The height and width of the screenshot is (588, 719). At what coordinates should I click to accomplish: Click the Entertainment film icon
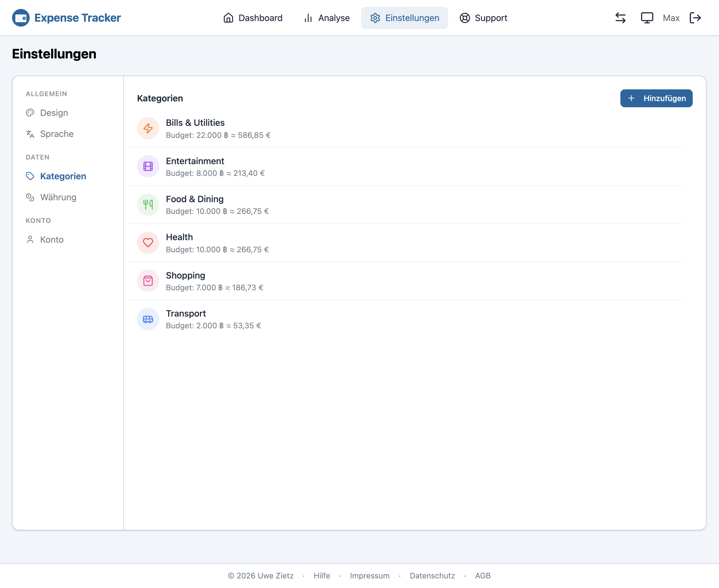(148, 166)
